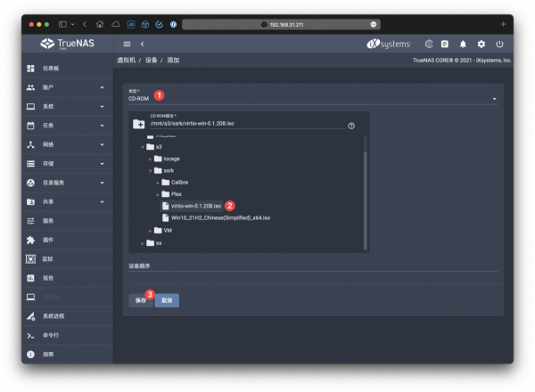Click the device order input field

coord(313,265)
